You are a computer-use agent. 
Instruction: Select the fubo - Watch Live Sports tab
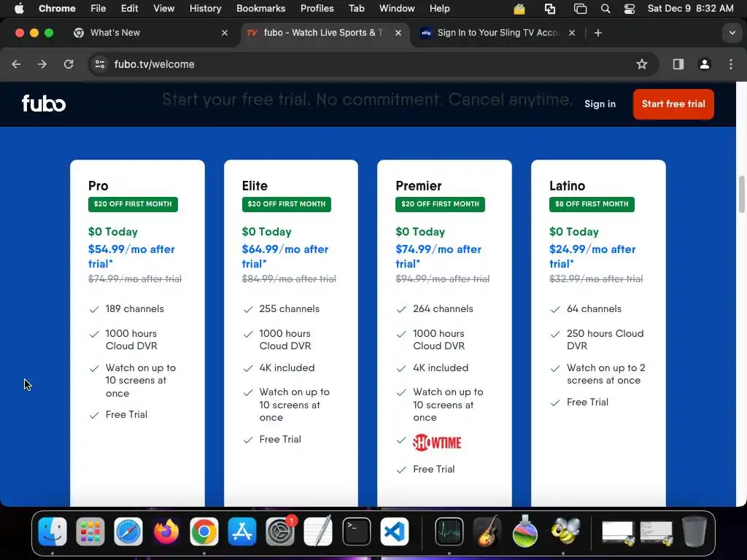point(324,33)
